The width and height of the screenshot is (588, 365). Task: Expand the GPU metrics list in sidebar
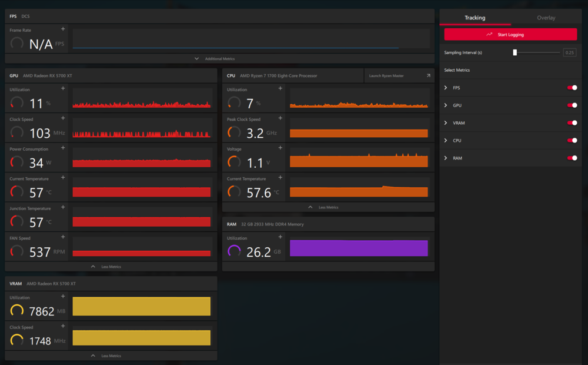tap(446, 105)
